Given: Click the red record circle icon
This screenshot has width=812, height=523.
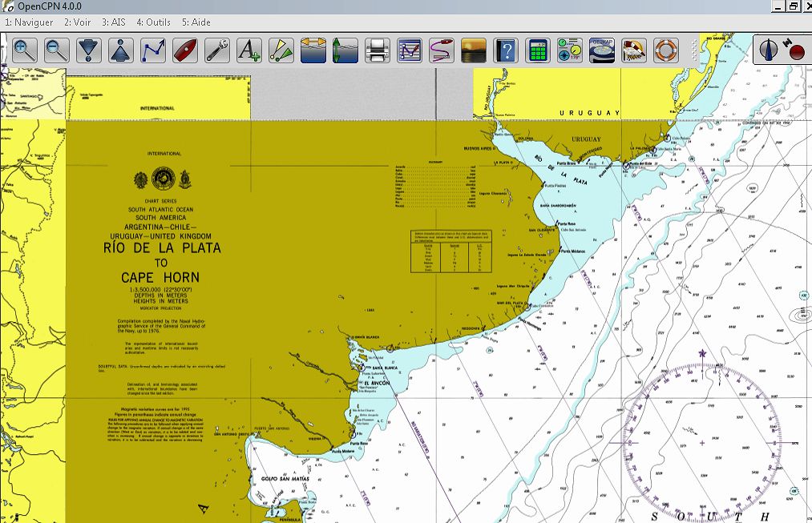Looking at the screenshot, I should point(798,52).
